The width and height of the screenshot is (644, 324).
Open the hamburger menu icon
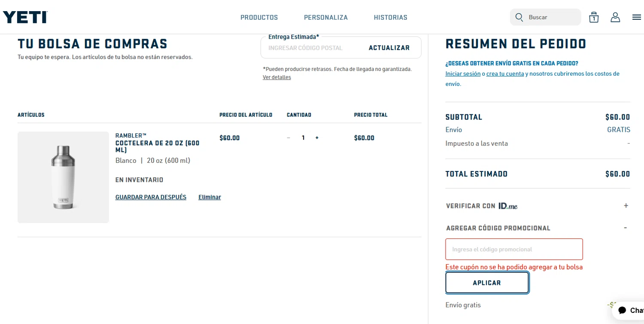[637, 17]
